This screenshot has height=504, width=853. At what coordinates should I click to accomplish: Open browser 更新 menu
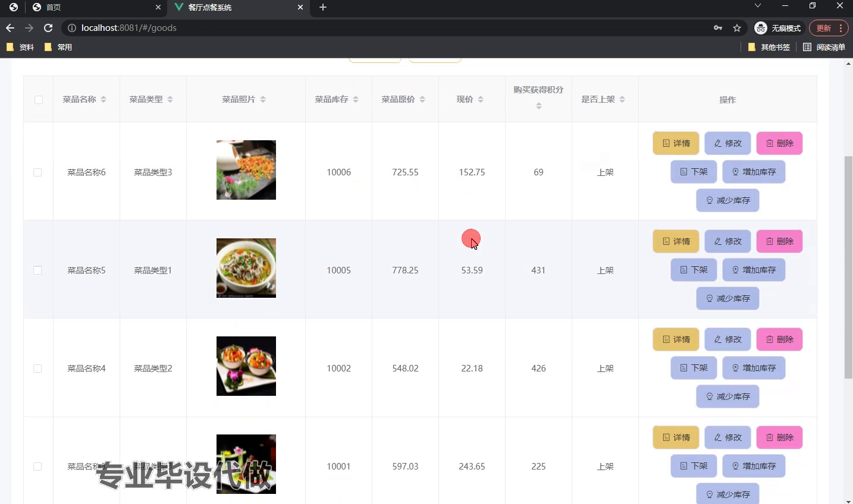tap(829, 28)
